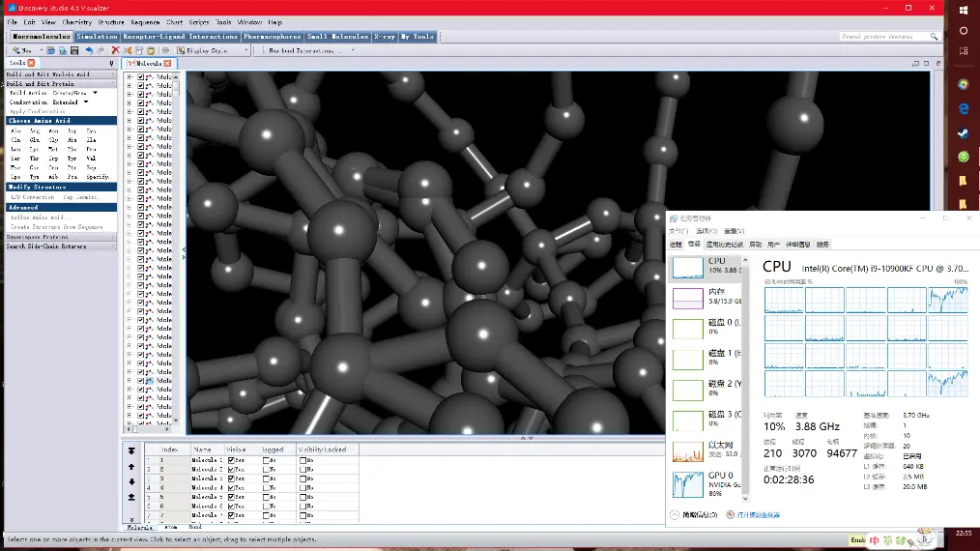Check Tagged checkbox for Molecule 7
This screenshot has width=980, height=551.
click(x=266, y=515)
